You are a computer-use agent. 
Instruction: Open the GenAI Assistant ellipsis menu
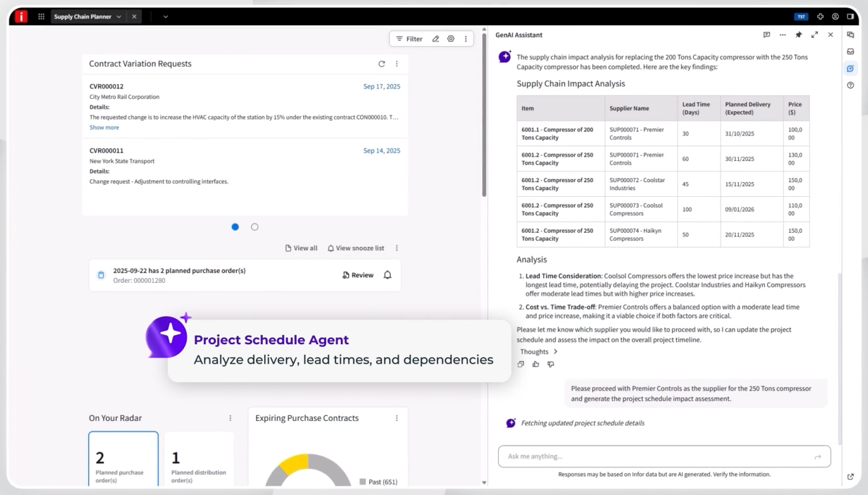[x=783, y=35]
